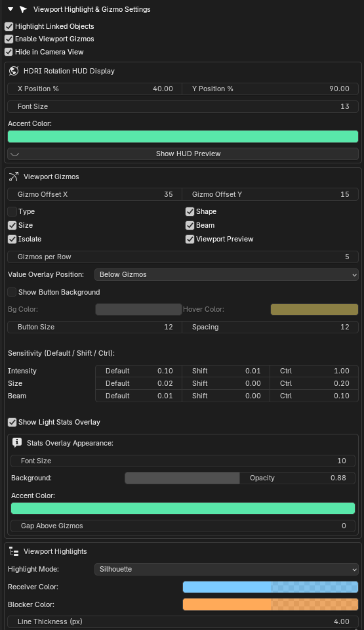Click Intensity Shift sensitivity field
Image resolution: width=364 pixels, height=630 pixels.
(x=226, y=371)
